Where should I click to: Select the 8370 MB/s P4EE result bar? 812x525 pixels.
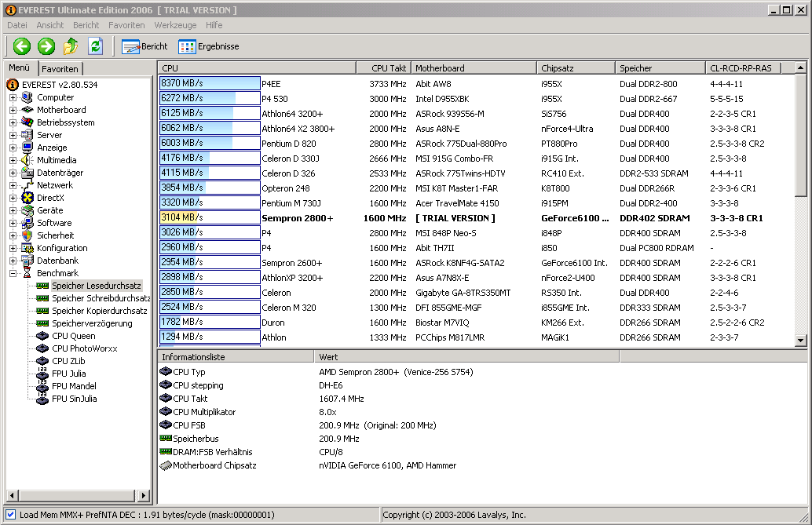[210, 83]
